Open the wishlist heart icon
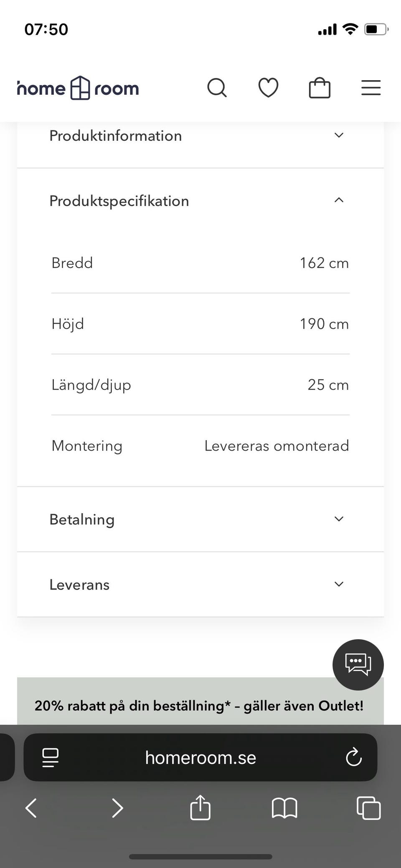 pos(268,88)
